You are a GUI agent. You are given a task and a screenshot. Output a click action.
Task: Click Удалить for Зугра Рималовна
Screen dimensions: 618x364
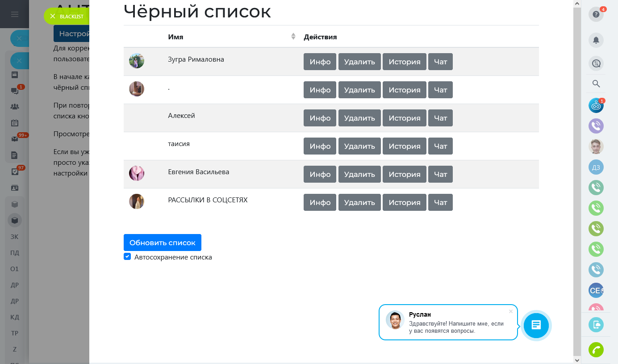point(359,62)
